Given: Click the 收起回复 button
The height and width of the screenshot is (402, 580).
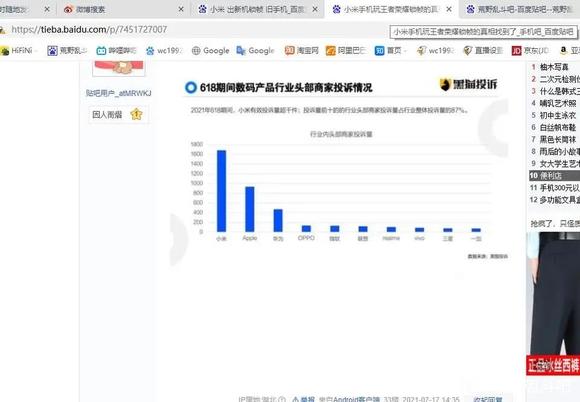Looking at the screenshot, I should coord(488,399).
